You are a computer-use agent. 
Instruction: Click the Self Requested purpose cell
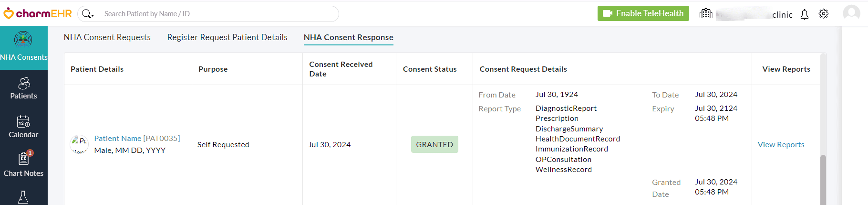pos(223,144)
